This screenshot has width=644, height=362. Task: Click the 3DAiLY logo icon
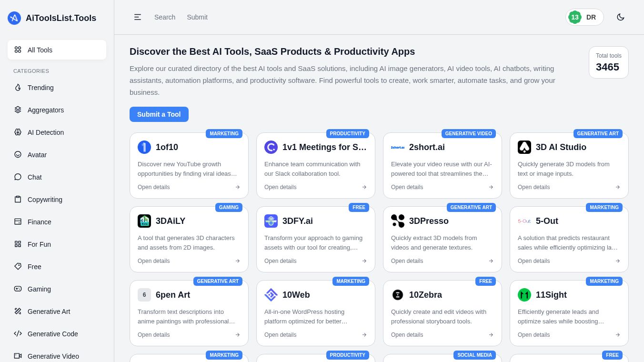click(x=144, y=221)
